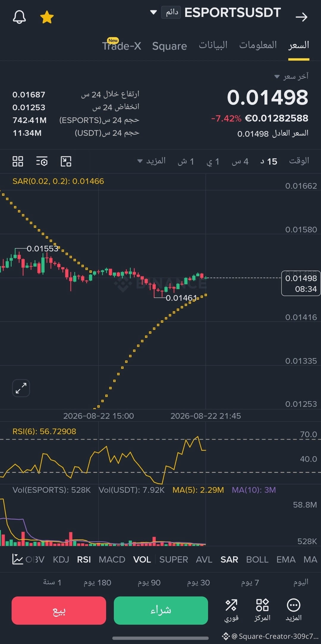Select the الوقت line chart option
The image size is (321, 644).
(x=299, y=161)
